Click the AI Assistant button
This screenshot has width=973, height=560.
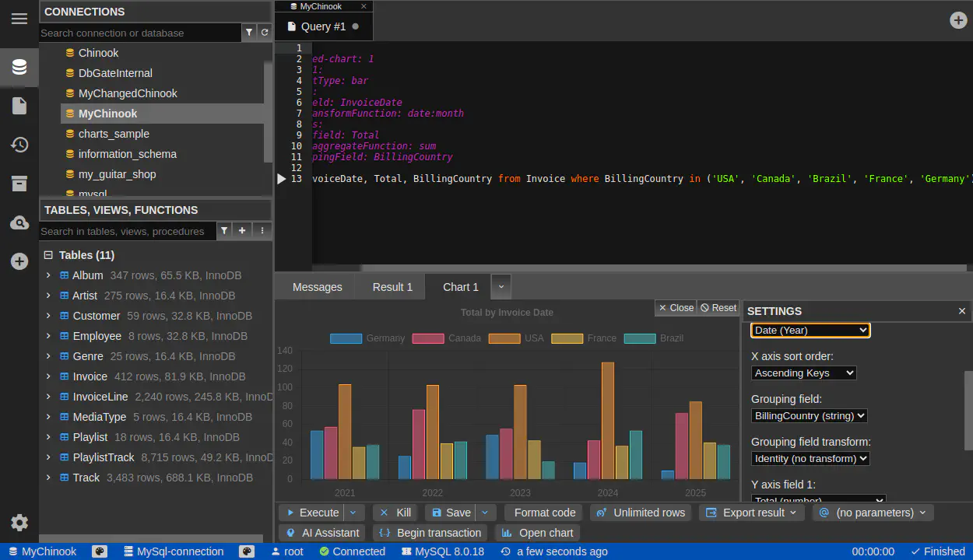coord(323,533)
